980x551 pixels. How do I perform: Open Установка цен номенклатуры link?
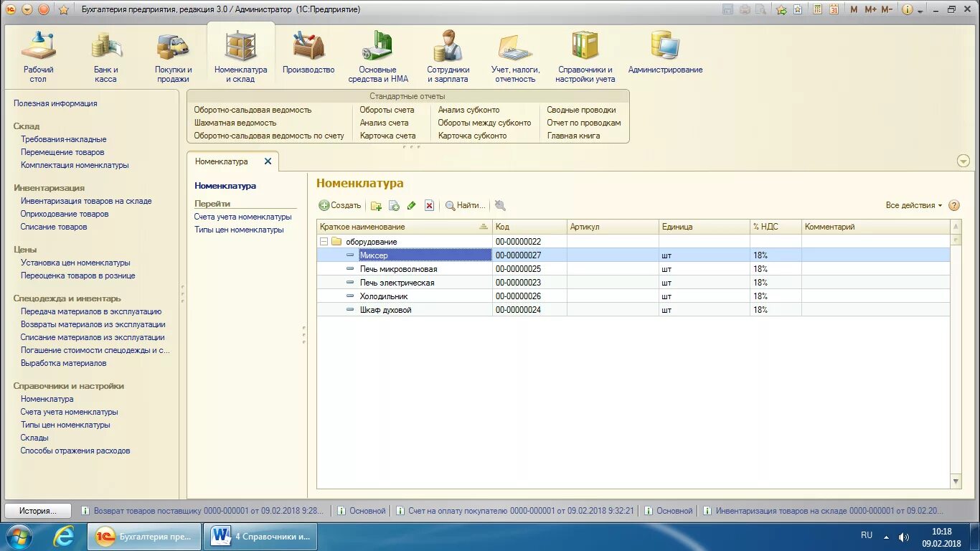[75, 263]
